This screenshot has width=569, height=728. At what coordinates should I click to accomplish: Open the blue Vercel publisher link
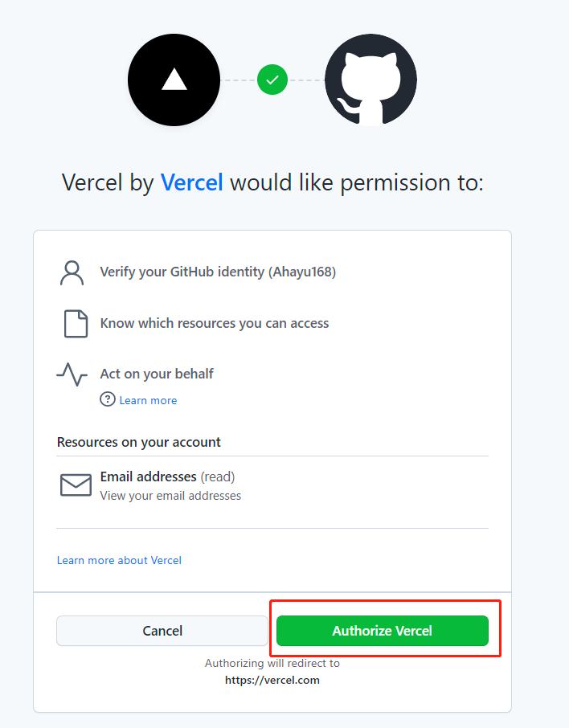[x=192, y=182]
